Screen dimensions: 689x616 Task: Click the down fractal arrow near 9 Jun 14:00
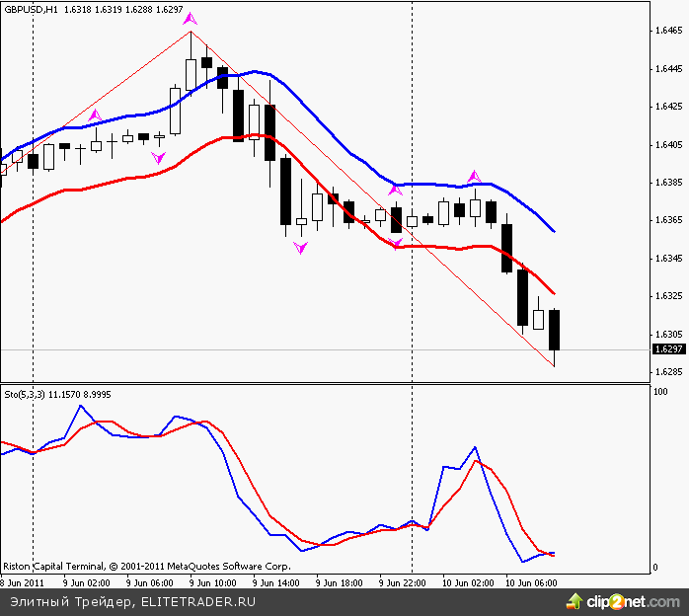pos(301,249)
